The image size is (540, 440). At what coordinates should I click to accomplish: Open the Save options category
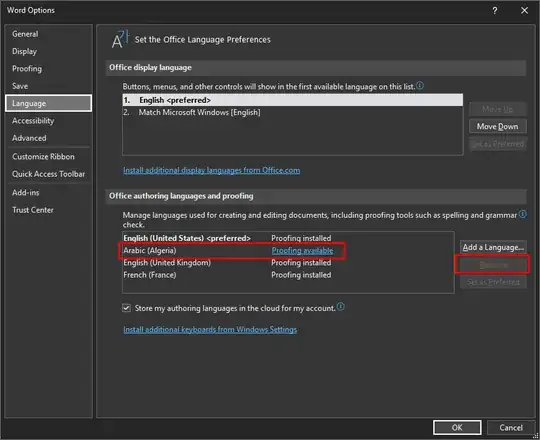coord(49,86)
